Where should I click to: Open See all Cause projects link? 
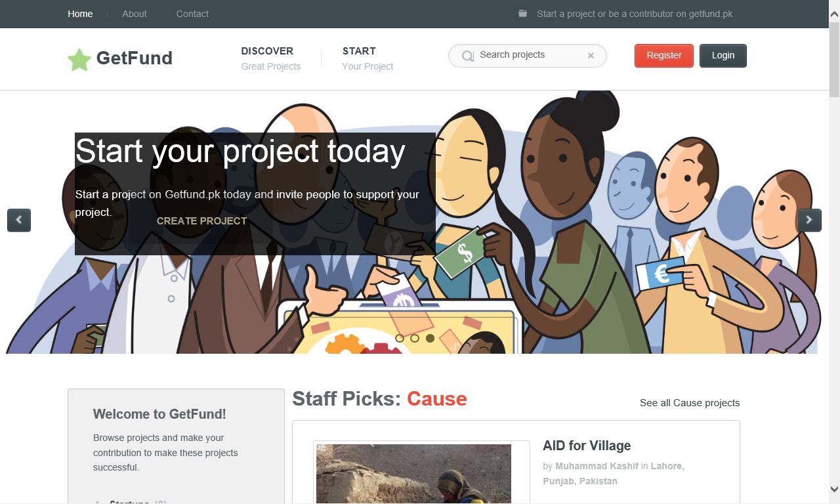[690, 403]
